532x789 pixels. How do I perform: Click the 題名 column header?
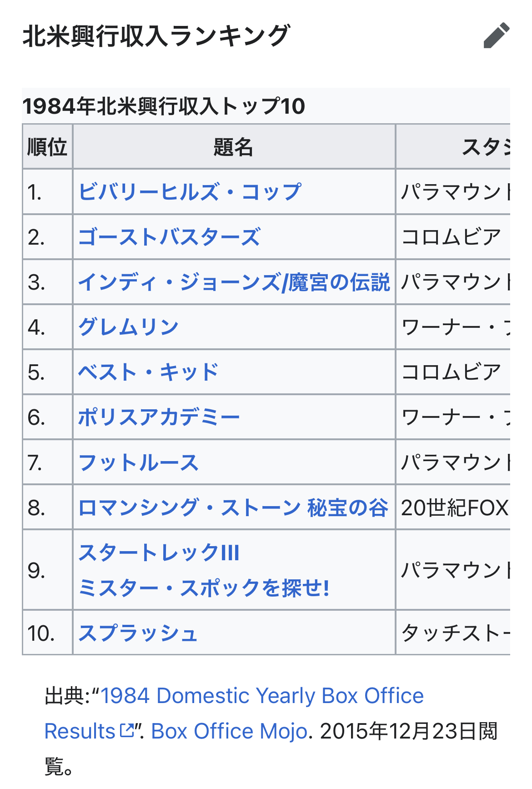tap(234, 146)
